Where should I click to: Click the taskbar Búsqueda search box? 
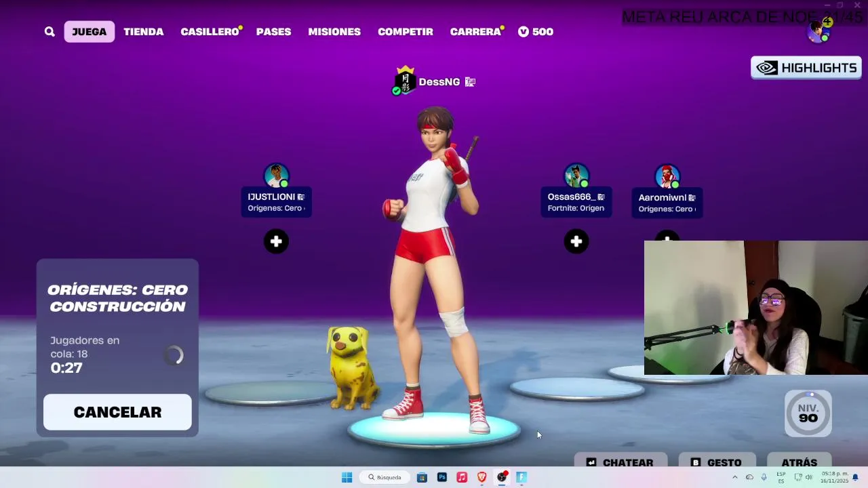385,477
